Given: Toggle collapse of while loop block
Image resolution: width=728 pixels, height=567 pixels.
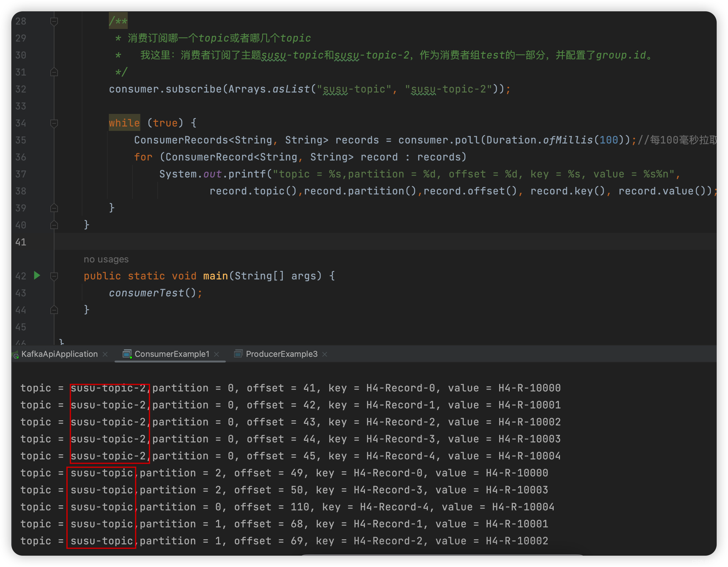Looking at the screenshot, I should point(54,123).
